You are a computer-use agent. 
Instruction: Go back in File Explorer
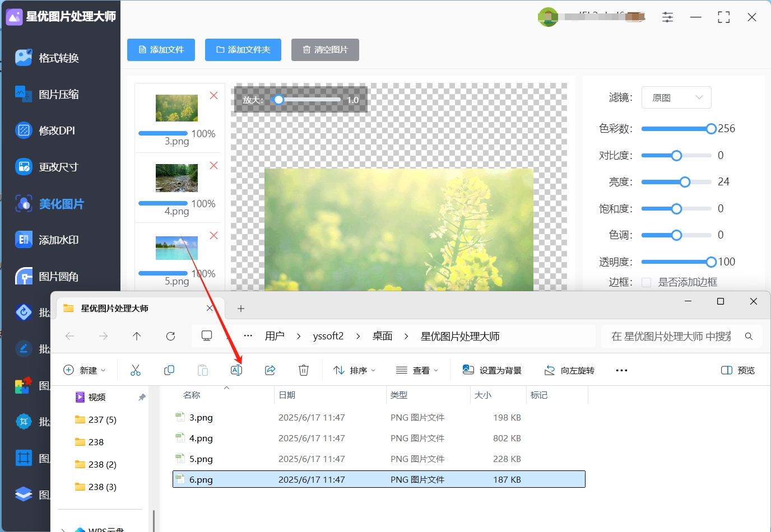[x=70, y=336]
